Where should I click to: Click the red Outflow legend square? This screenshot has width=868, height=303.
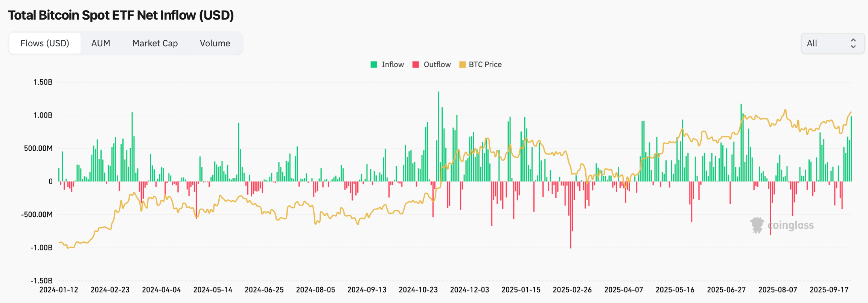tap(416, 64)
